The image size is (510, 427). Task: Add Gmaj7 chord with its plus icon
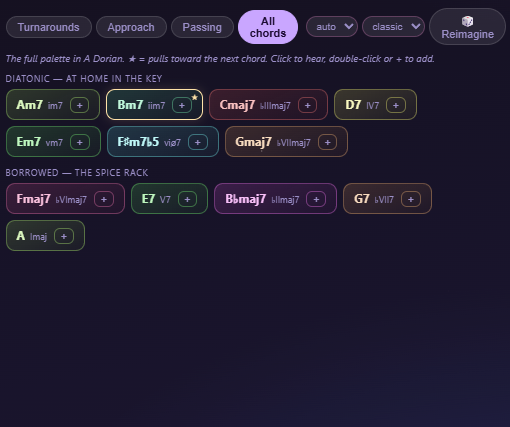[x=327, y=142]
